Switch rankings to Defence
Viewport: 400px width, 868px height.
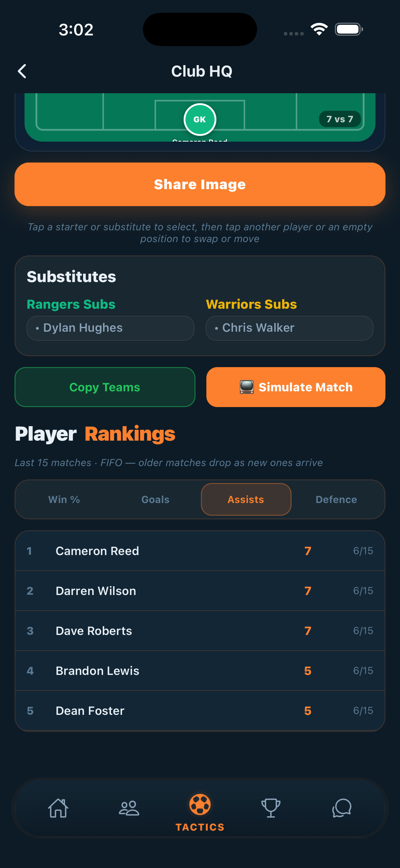[336, 499]
